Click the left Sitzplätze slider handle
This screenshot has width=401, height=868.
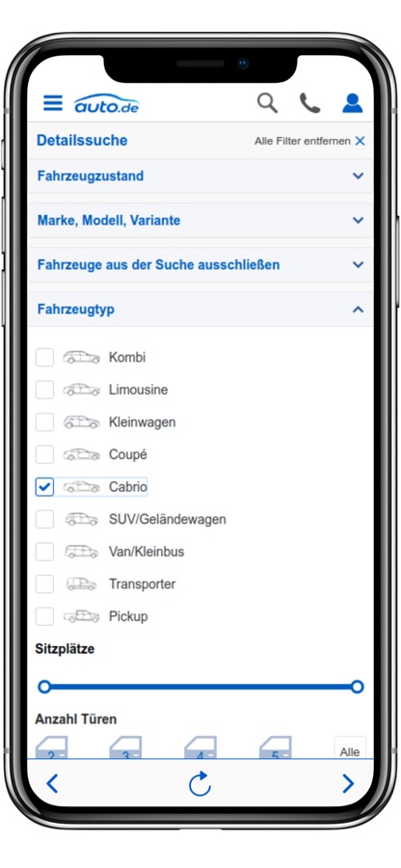[44, 687]
